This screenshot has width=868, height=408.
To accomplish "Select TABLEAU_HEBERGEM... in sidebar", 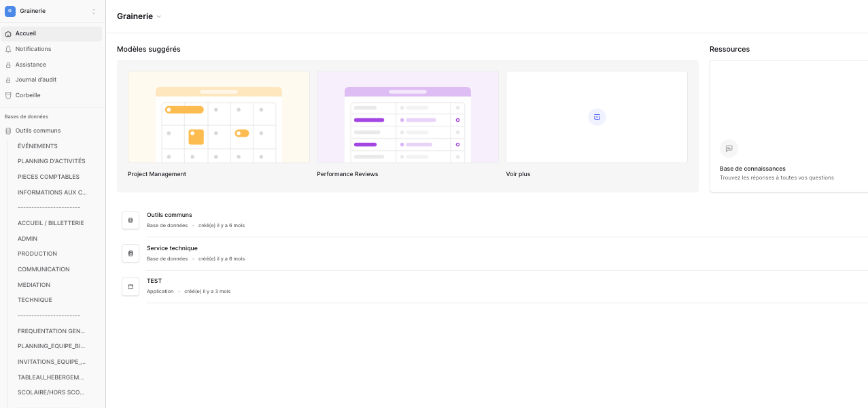I will coord(51,377).
